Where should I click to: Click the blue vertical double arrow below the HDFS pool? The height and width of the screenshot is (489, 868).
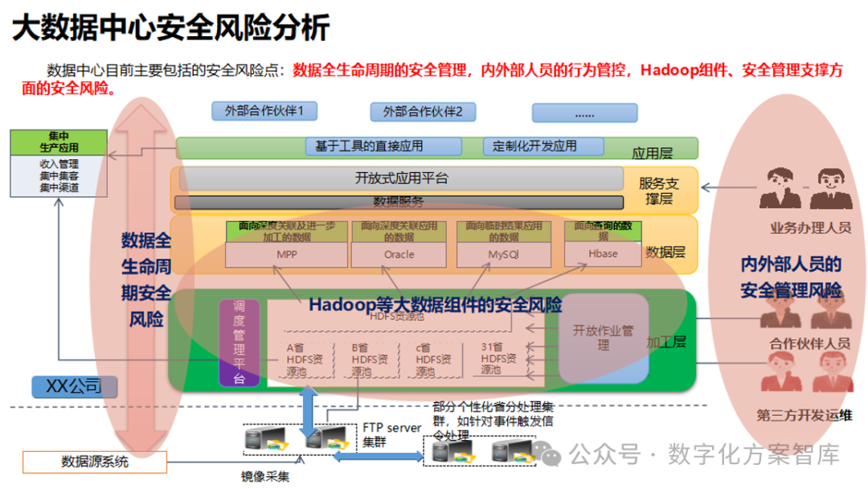pos(307,413)
